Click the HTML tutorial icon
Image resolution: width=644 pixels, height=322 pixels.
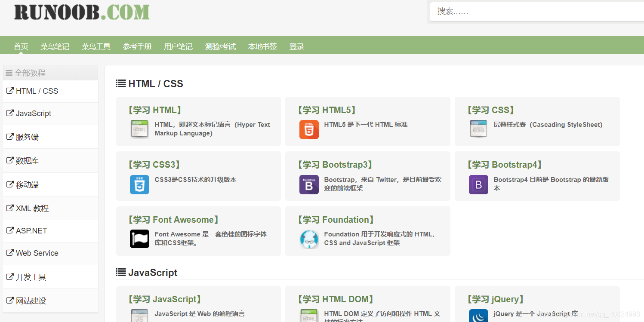[x=139, y=129]
